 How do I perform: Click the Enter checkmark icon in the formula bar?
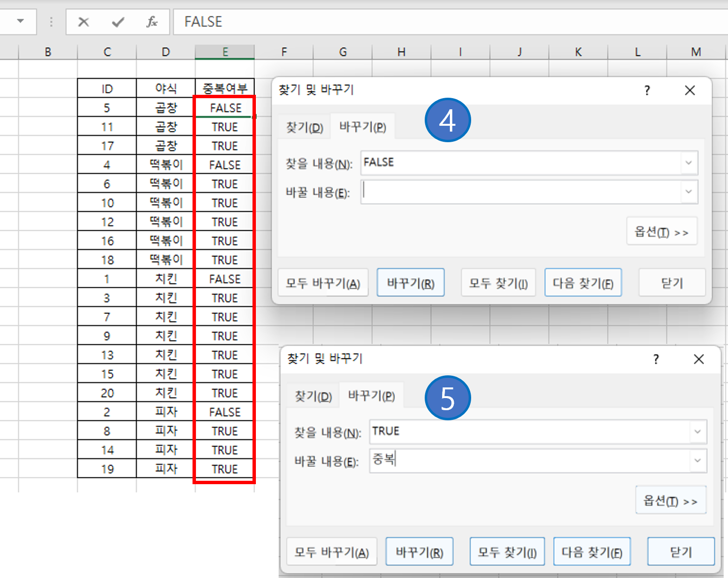(117, 22)
